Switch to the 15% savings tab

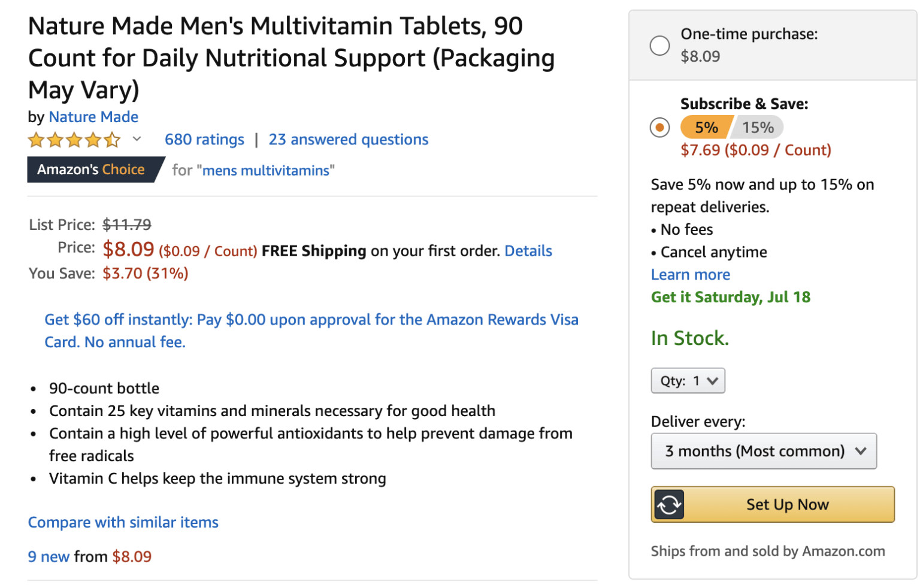tap(758, 127)
